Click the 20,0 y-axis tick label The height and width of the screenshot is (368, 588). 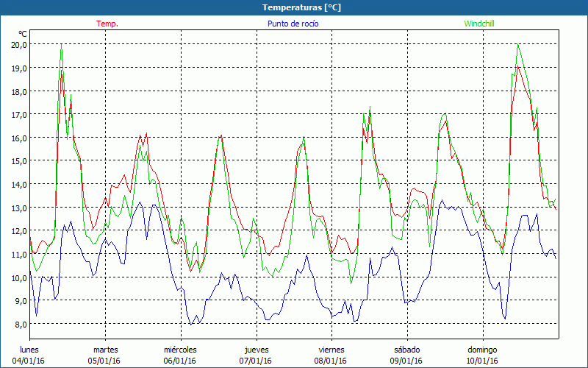(x=19, y=44)
